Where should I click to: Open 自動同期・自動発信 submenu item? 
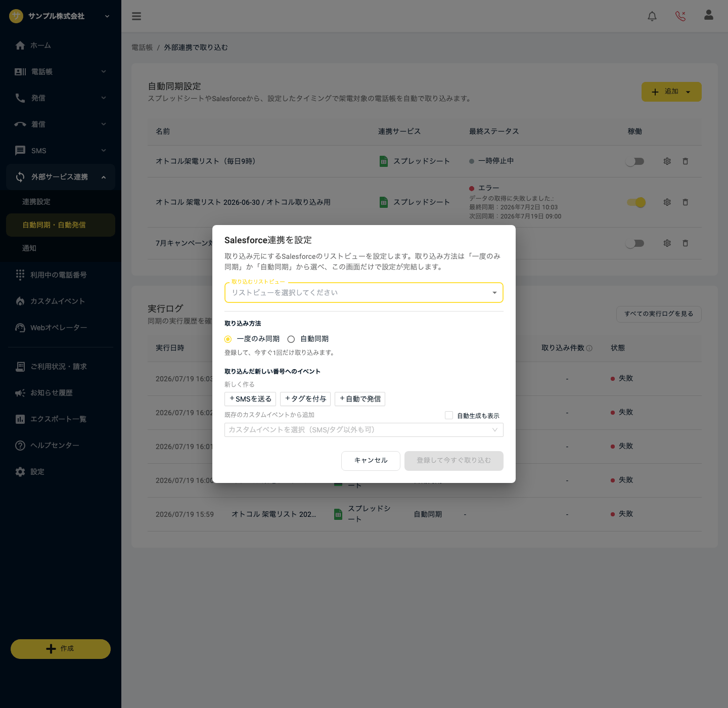(x=61, y=225)
